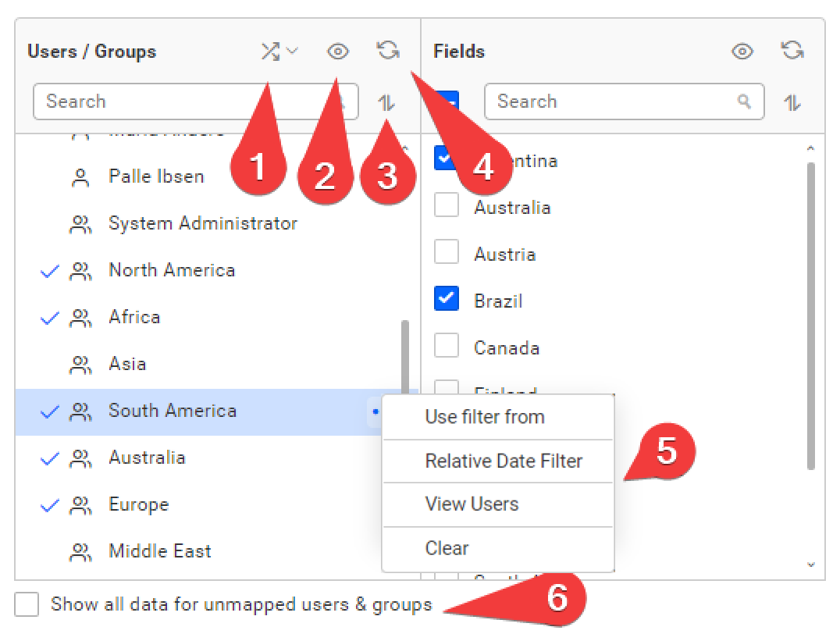This screenshot has height=634, width=840.
Task: Refresh the Users / Groups list
Action: (388, 49)
